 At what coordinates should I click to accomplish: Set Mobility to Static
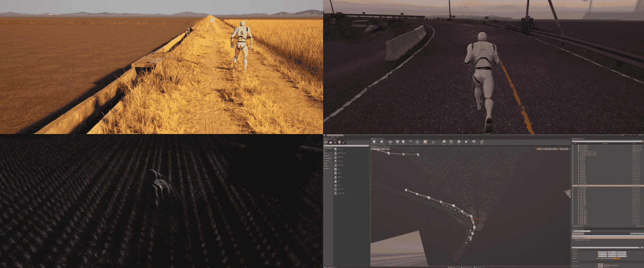[601, 258]
